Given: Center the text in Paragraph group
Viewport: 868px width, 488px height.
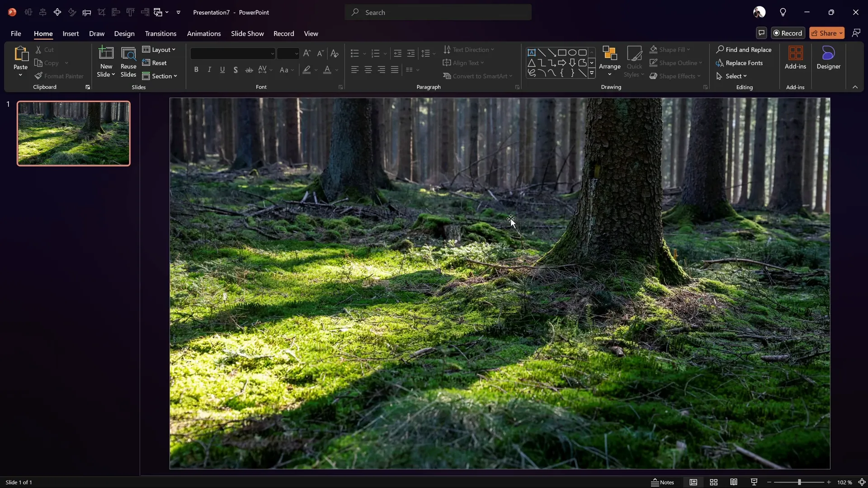Looking at the screenshot, I should (368, 70).
